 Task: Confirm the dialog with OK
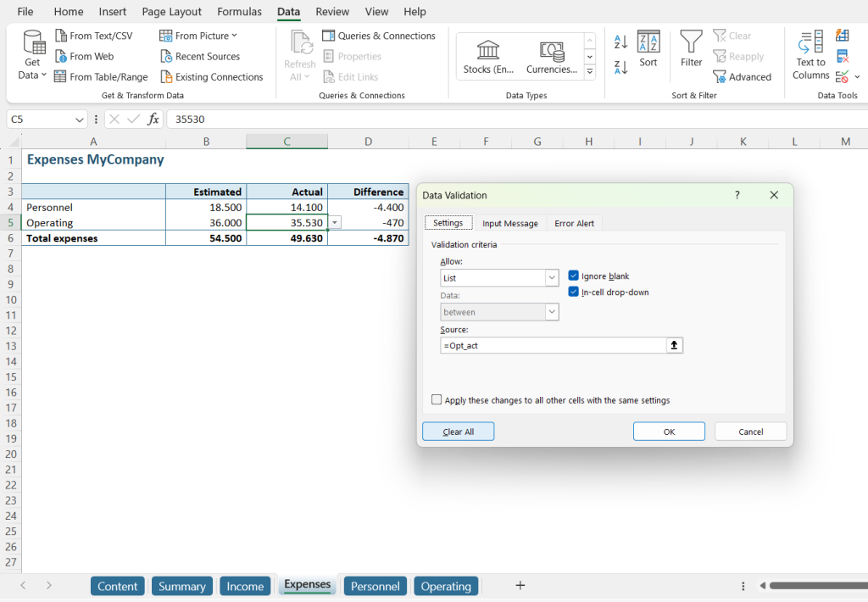coord(668,432)
